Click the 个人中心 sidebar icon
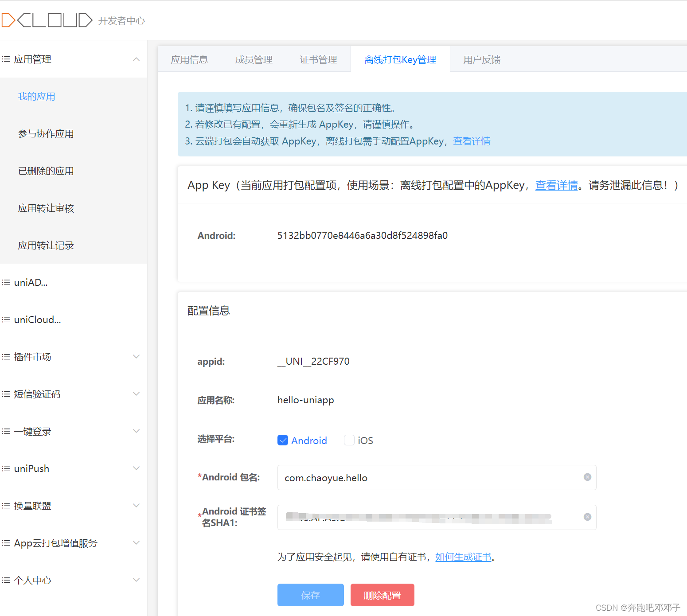 6,580
